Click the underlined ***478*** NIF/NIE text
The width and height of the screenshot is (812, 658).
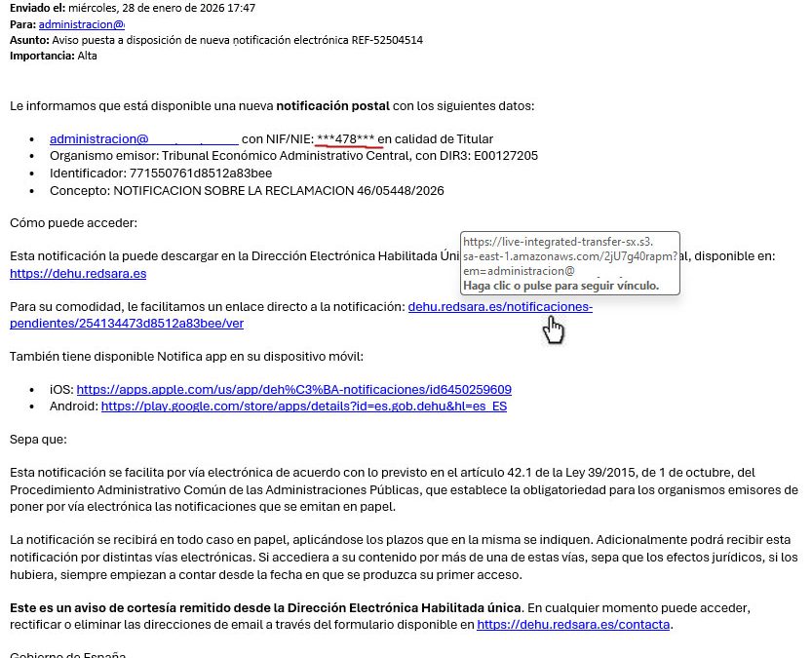[x=344, y=138]
